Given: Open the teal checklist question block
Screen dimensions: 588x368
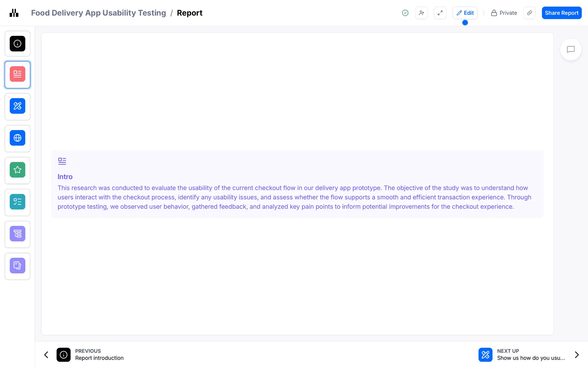Looking at the screenshot, I should pos(17,202).
